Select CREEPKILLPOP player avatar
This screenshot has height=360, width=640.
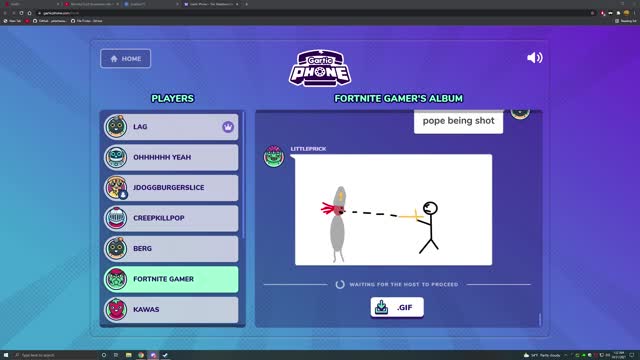(x=116, y=218)
